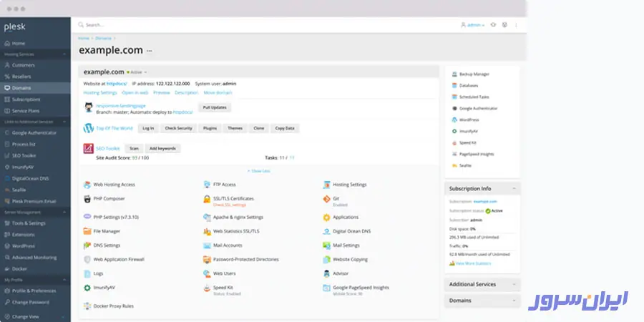The height and width of the screenshot is (322, 644).
Task: Click the Clone button
Action: click(259, 128)
